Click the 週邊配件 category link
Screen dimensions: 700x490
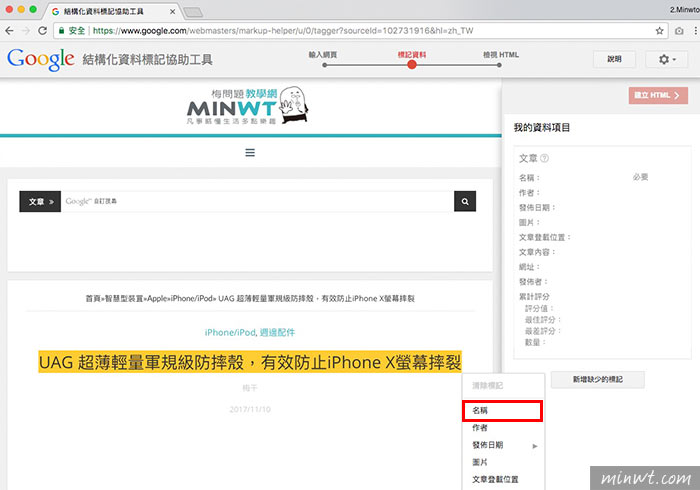(277, 332)
